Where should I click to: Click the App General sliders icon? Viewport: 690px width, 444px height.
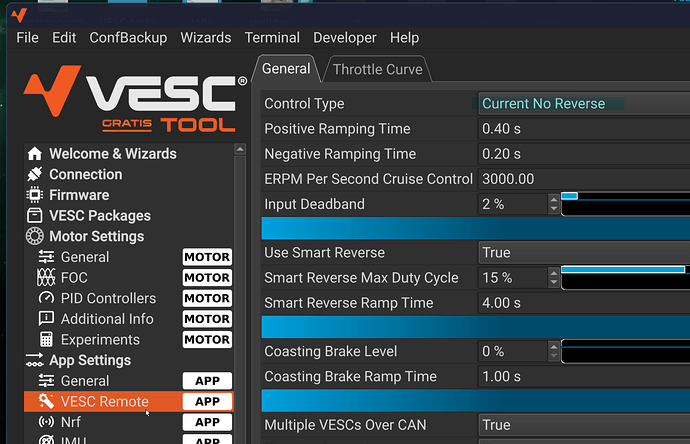pos(46,381)
